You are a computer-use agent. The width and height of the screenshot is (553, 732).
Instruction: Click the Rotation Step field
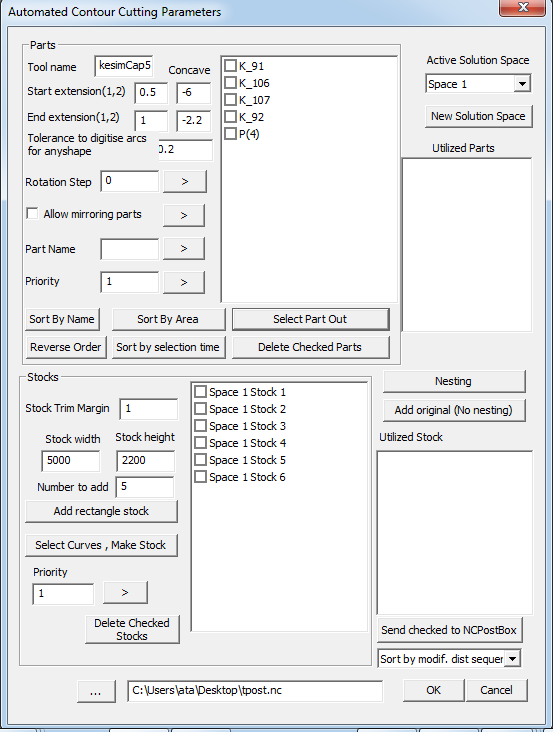click(x=130, y=181)
